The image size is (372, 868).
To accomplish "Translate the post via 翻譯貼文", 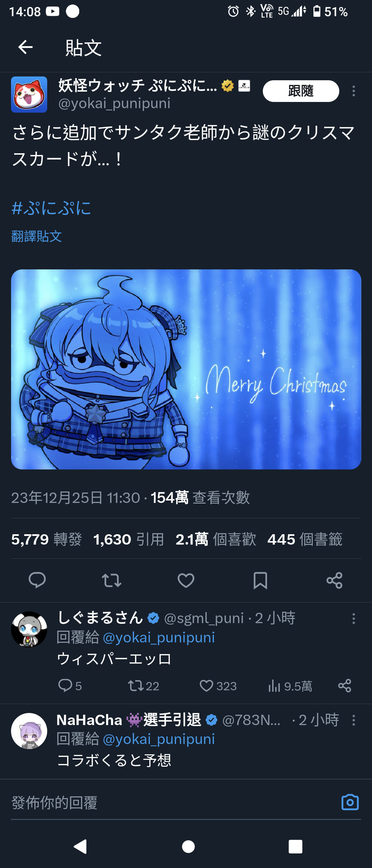I will (37, 236).
